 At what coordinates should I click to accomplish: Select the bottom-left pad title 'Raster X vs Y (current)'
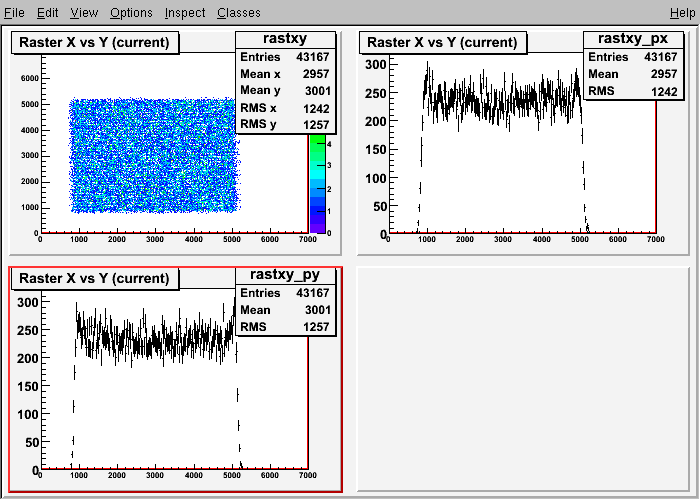[94, 278]
